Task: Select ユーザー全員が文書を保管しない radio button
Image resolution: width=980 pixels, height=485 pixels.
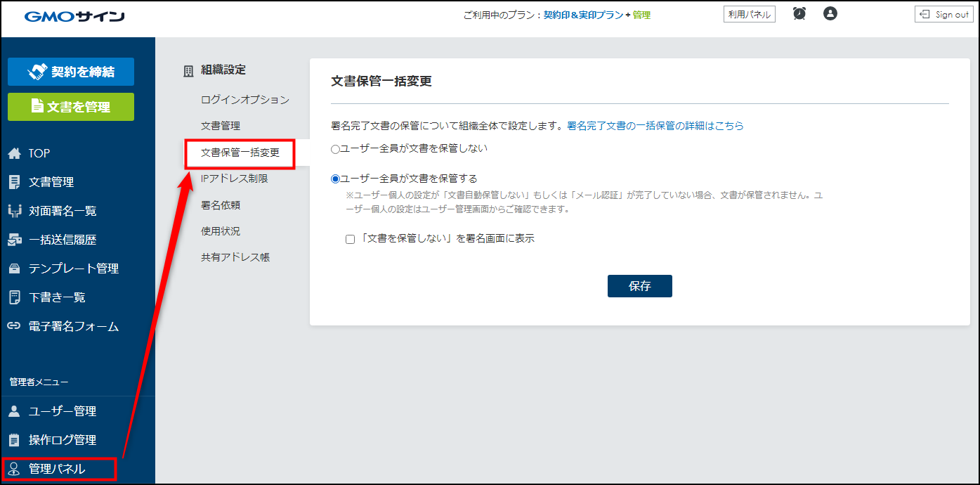Action: [x=335, y=149]
